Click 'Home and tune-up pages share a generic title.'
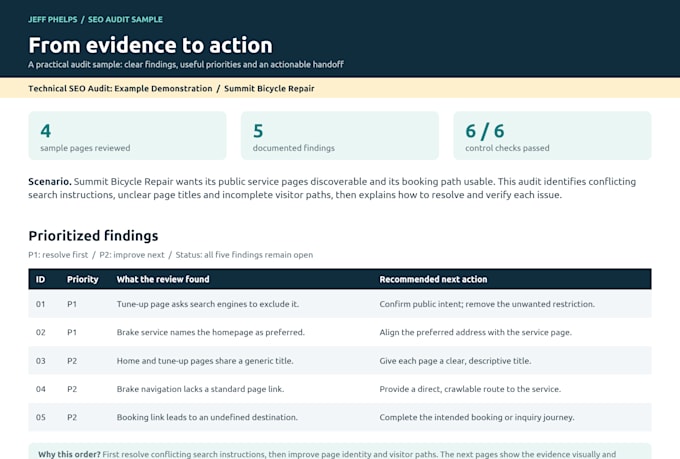Image resolution: width=680 pixels, height=459 pixels. pyautogui.click(x=205, y=361)
